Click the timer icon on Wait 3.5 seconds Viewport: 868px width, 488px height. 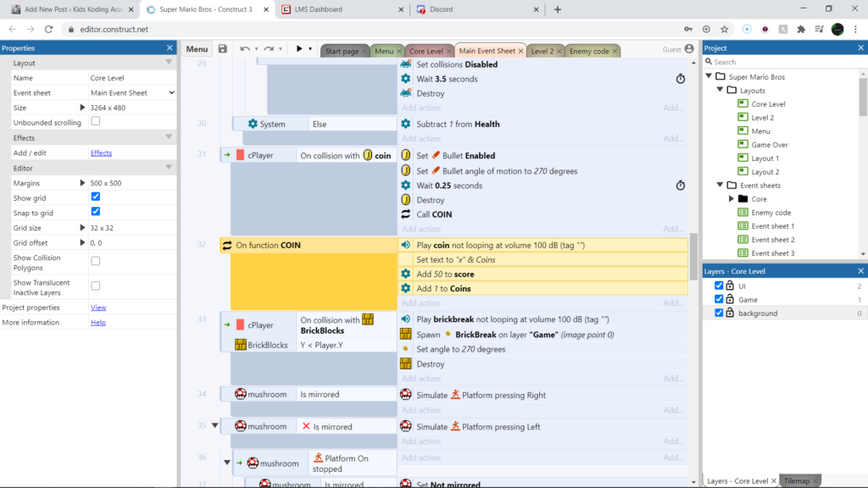click(681, 79)
